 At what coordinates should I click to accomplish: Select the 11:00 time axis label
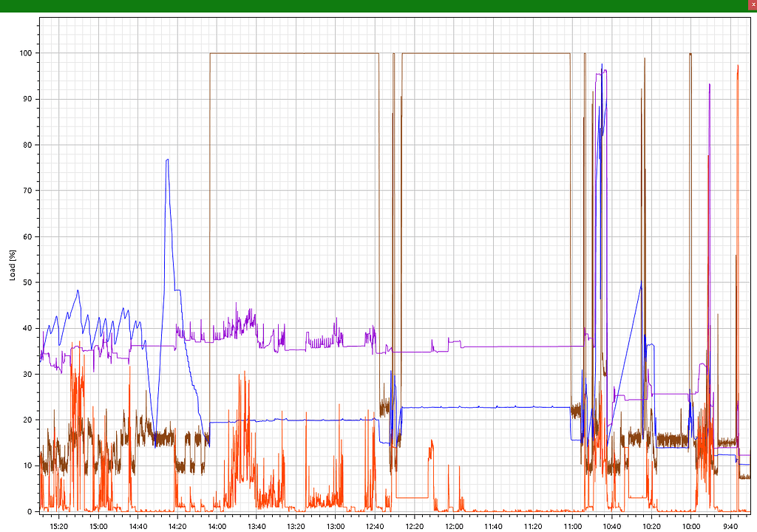coord(572,526)
